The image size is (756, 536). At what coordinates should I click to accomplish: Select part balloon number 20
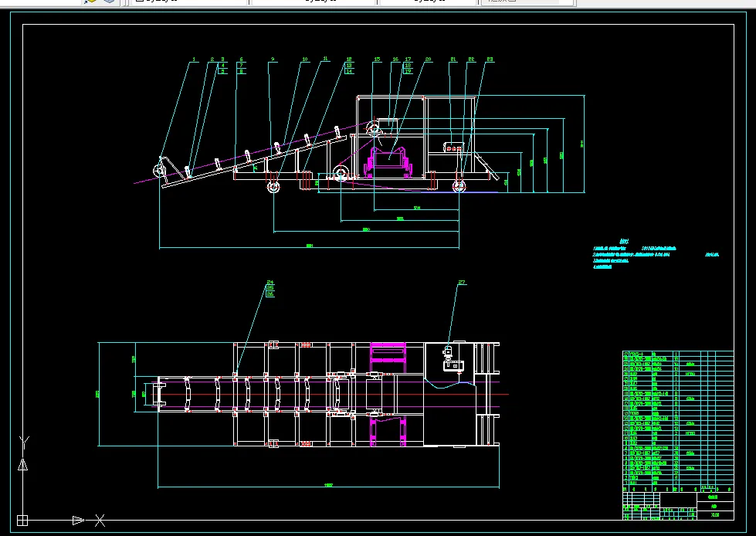428,59
